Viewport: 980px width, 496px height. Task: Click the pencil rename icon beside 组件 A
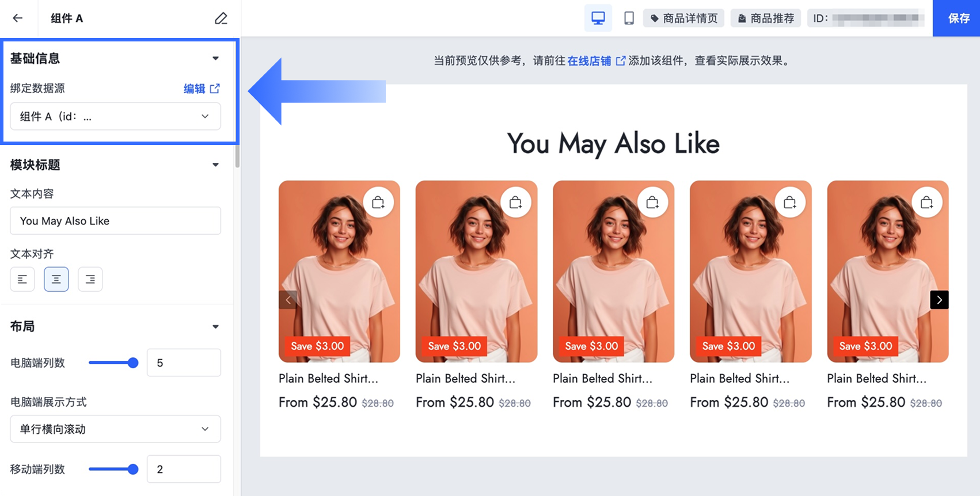coord(221,18)
